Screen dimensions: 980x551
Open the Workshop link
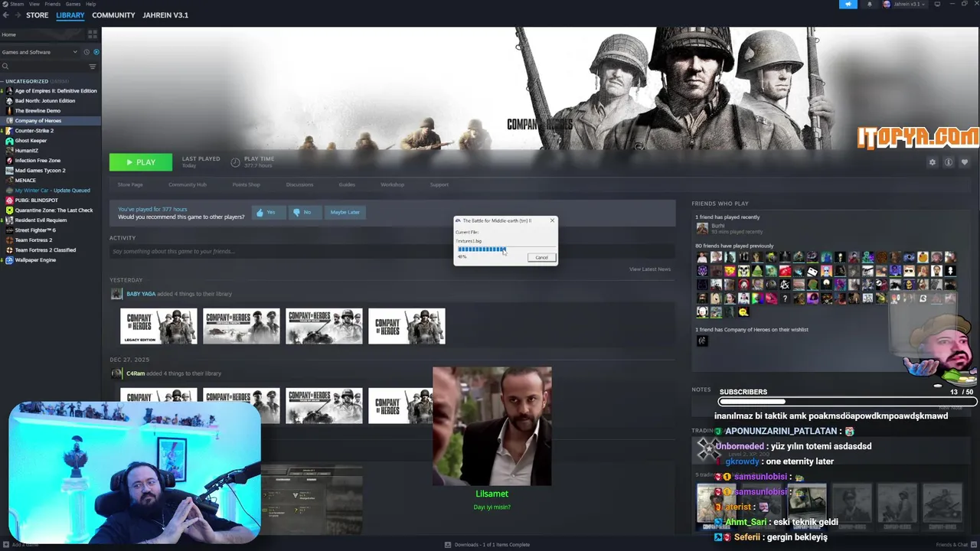392,184
